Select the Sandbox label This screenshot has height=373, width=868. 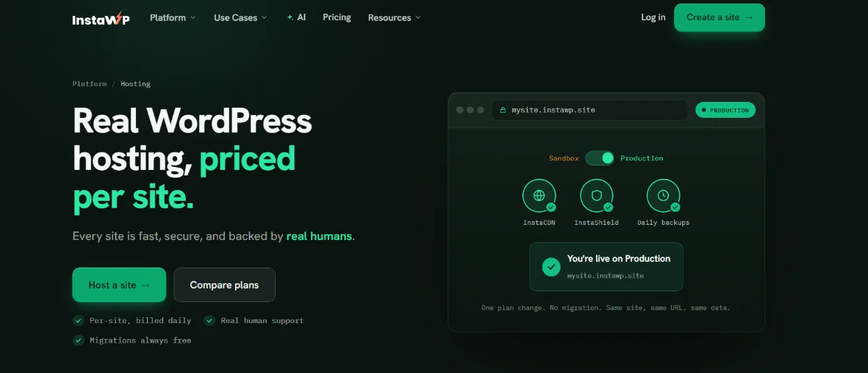(563, 158)
